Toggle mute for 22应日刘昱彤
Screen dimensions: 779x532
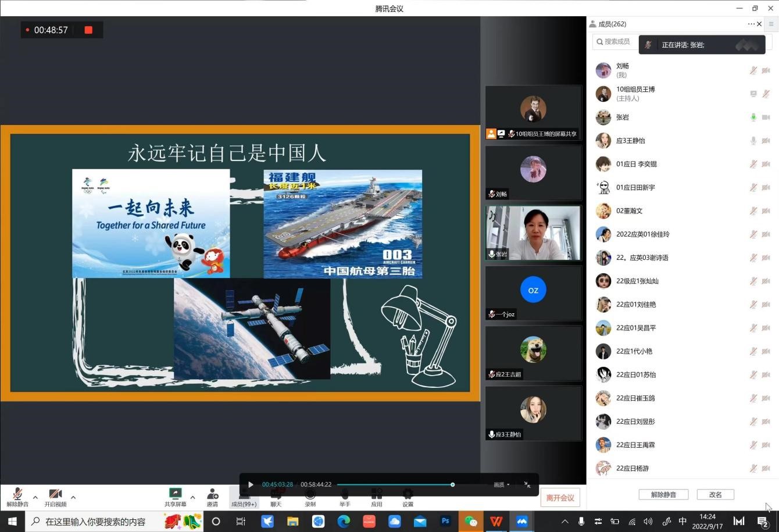[753, 422]
